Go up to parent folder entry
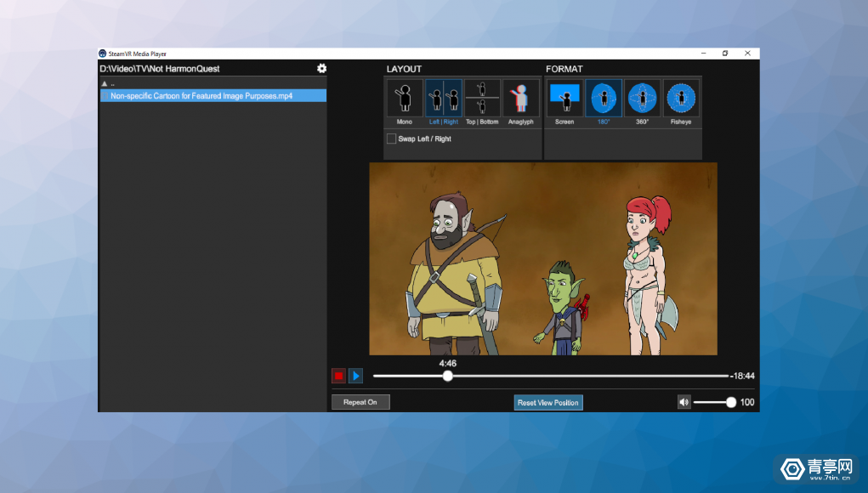 [109, 84]
